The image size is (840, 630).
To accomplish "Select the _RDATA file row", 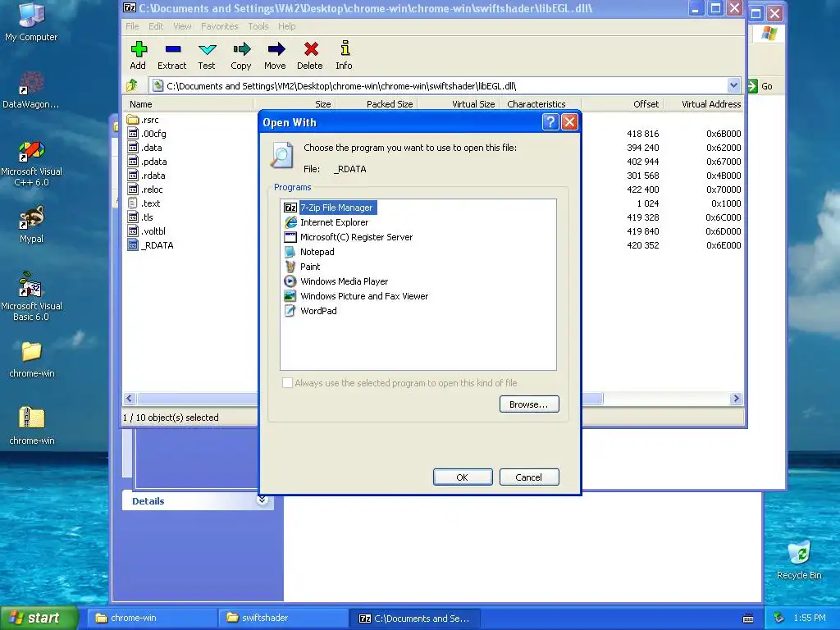I will (x=151, y=244).
